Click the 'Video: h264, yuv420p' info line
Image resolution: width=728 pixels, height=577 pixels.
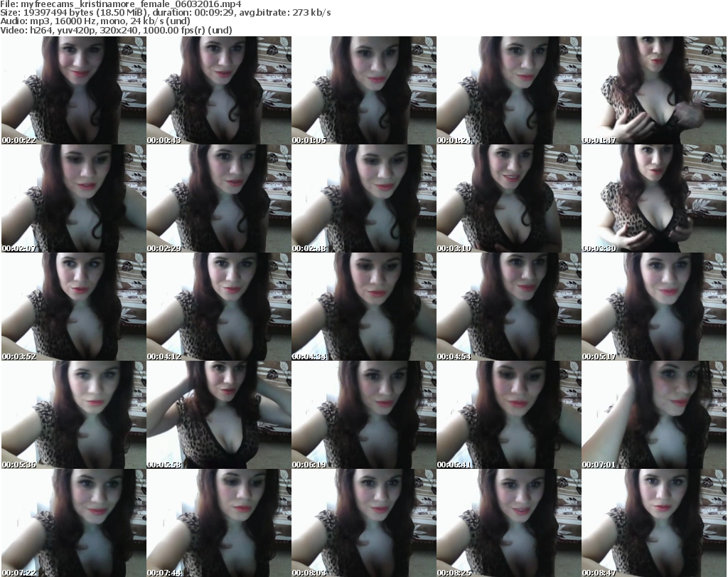point(116,30)
